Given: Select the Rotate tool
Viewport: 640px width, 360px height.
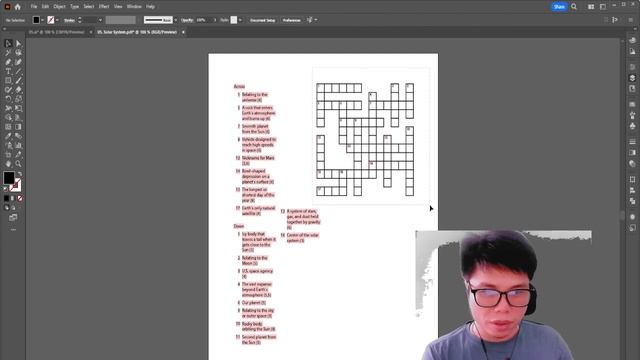Looking at the screenshot, I should [x=8, y=99].
